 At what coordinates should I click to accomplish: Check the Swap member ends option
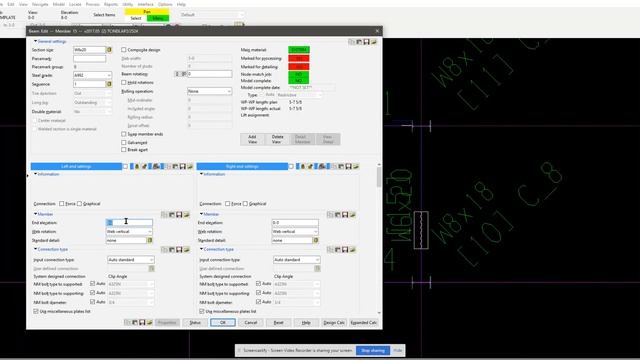124,134
